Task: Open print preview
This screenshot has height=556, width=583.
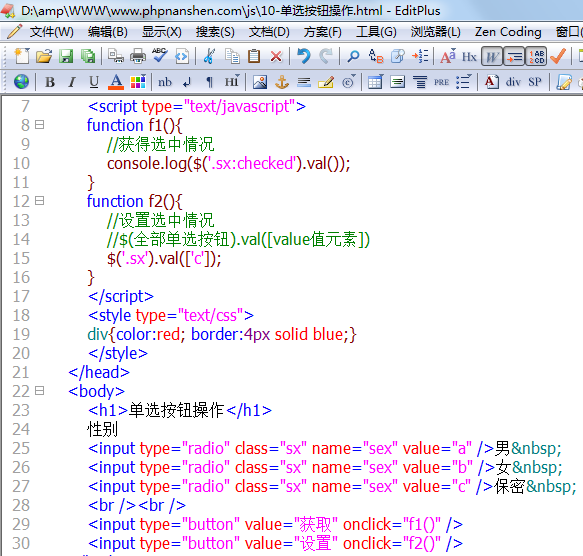Action: [116, 57]
